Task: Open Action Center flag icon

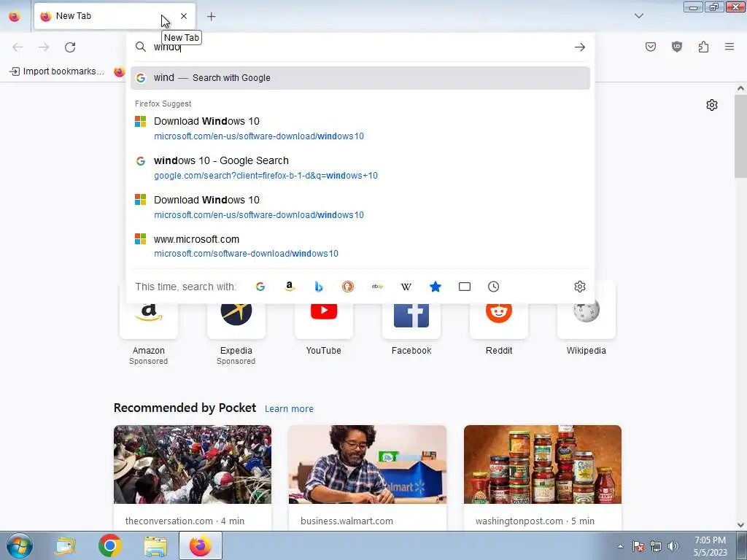Action: point(638,546)
